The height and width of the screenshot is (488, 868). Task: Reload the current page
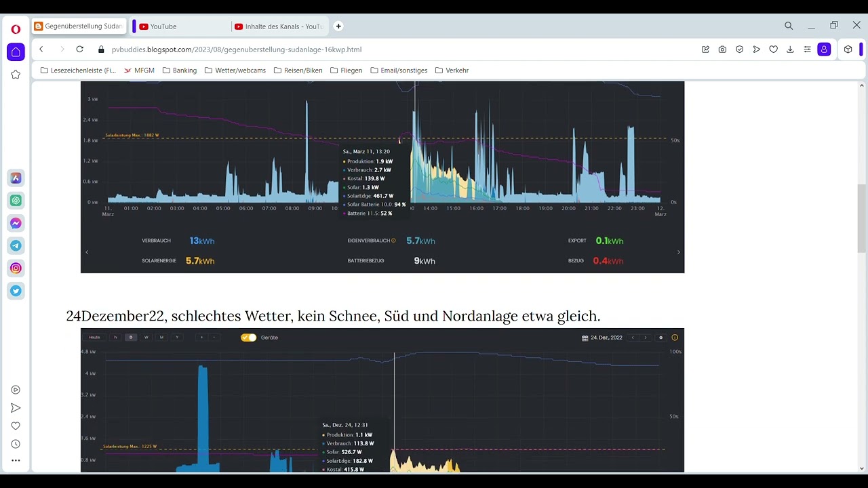(79, 49)
